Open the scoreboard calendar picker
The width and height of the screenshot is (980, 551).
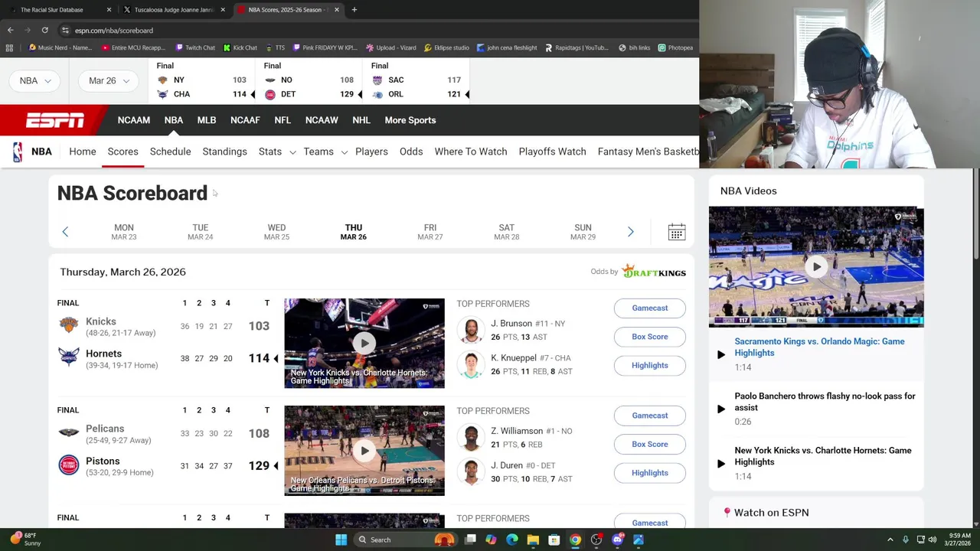pyautogui.click(x=676, y=232)
